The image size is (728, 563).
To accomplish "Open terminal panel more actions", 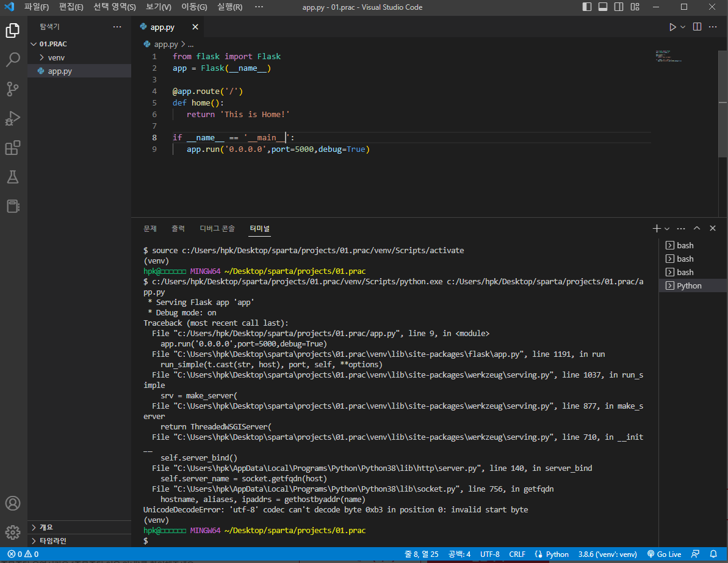I will tap(680, 228).
